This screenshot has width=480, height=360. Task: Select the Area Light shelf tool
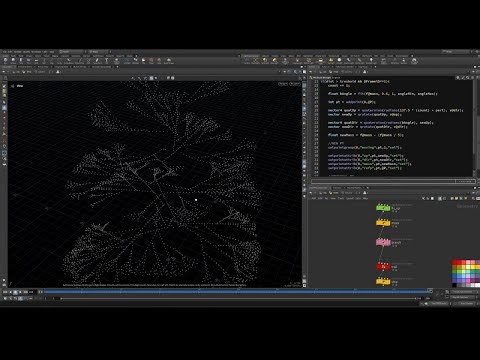click(275, 61)
